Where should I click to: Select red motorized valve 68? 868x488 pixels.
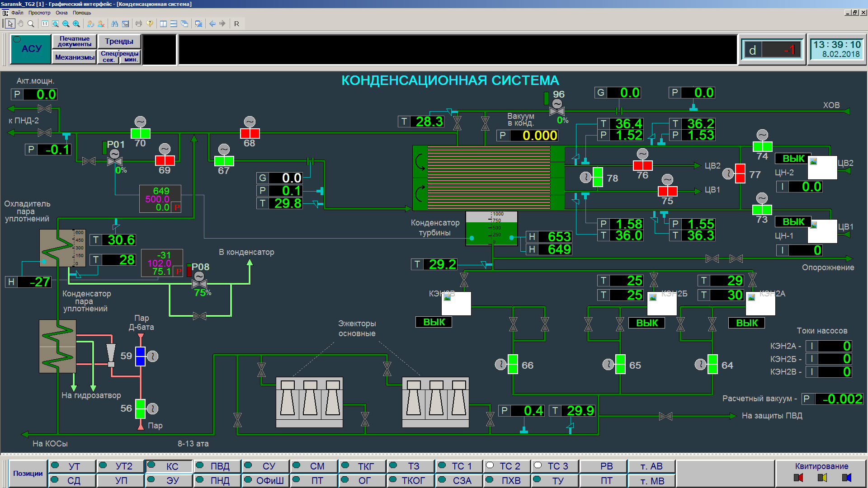click(x=250, y=133)
